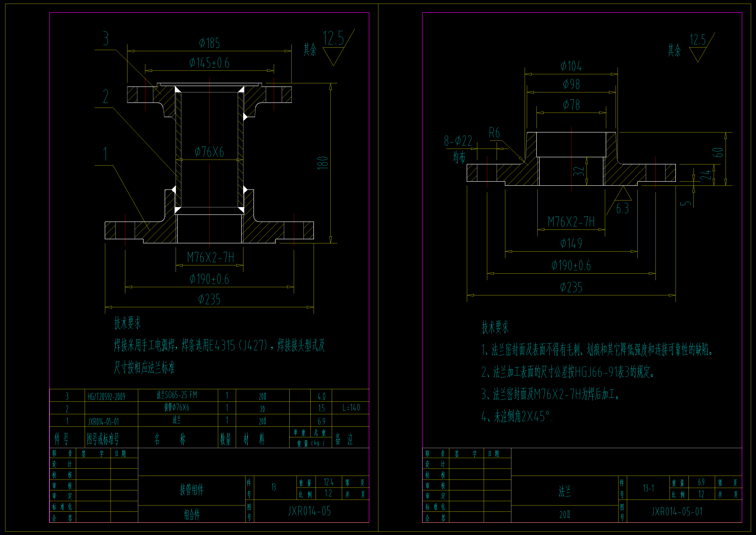The height and width of the screenshot is (535, 756).
Task: Select the "重量(kg)" header cell
Action: point(310,443)
